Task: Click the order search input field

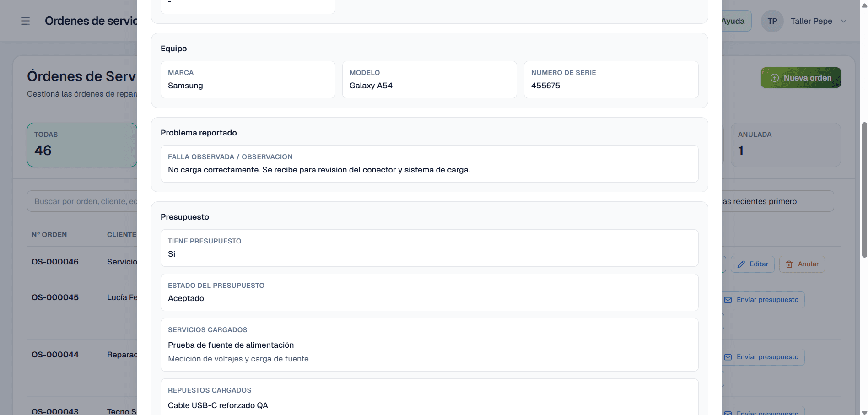Action: tap(82, 201)
